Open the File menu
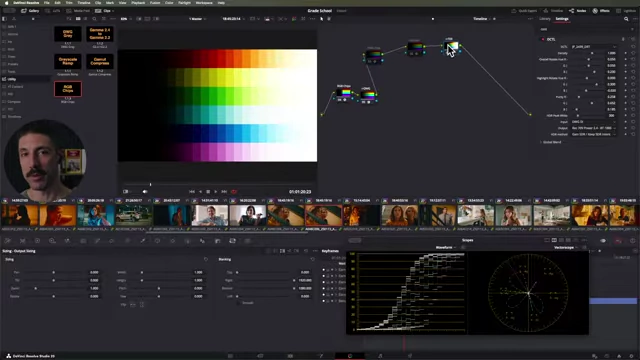Screen dimensions: 640x360 tap(47, 3)
